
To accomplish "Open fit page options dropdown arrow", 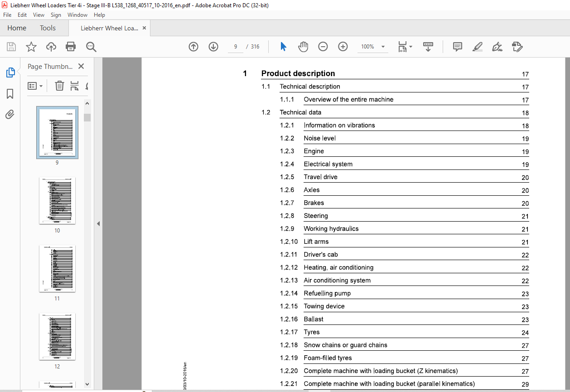I will click(x=411, y=47).
